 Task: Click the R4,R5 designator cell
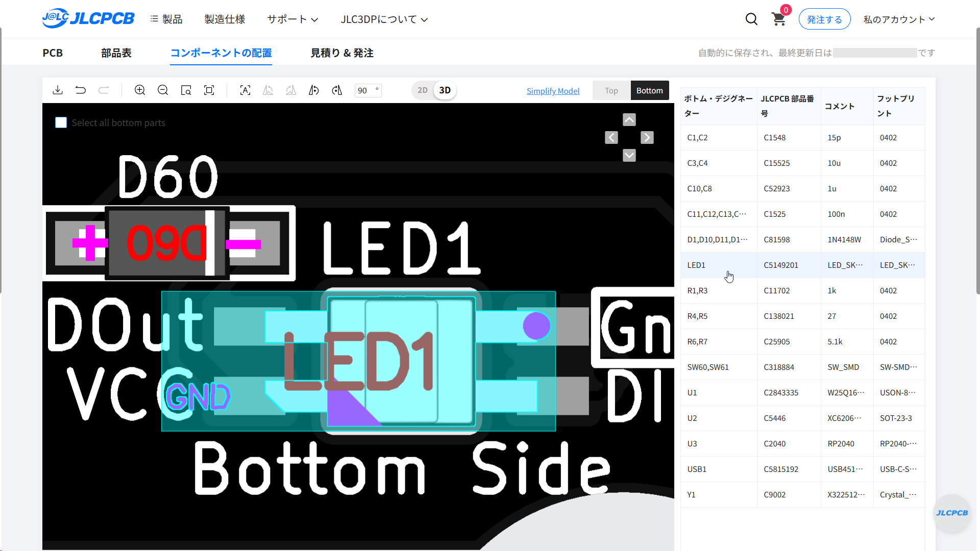[719, 316]
